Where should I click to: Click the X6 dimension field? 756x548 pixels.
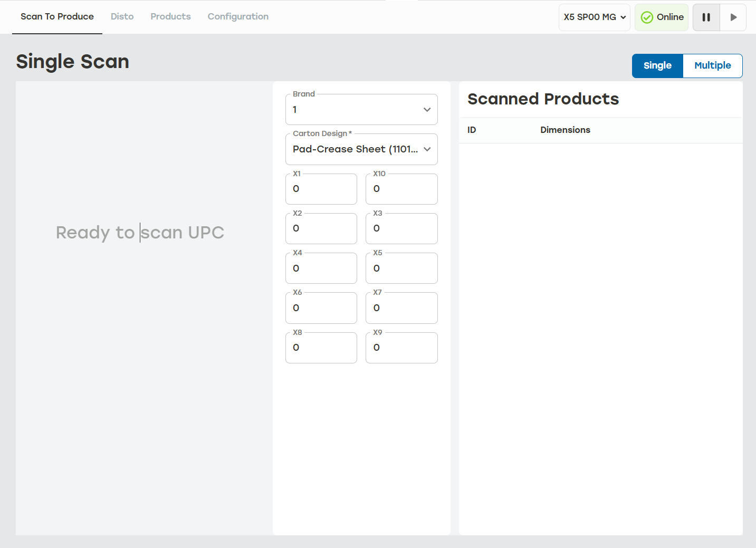[x=321, y=308]
